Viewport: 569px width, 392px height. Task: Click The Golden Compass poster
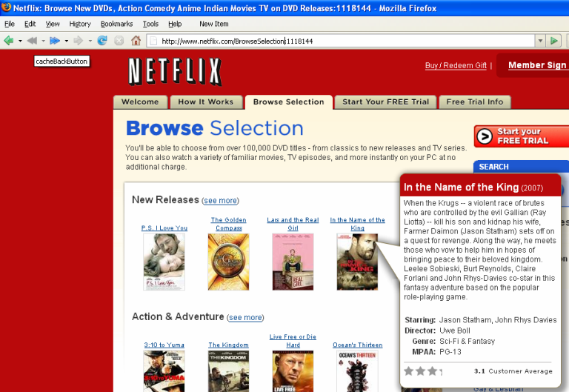point(229,262)
